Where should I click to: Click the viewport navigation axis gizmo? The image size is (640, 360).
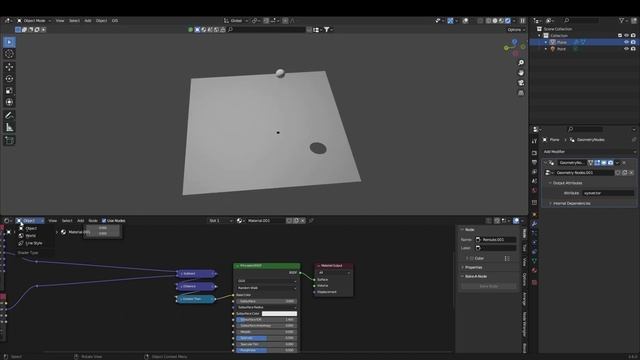515,47
